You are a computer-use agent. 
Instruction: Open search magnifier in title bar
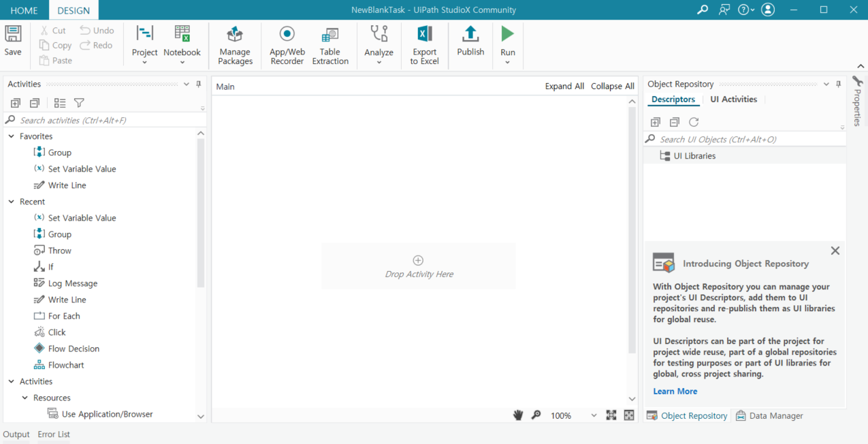[703, 10]
